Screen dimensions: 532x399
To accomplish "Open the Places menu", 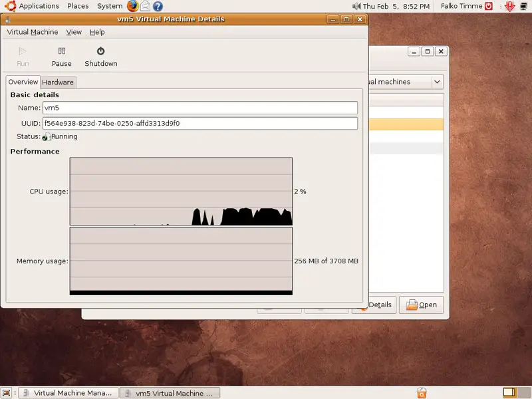I will click(78, 6).
